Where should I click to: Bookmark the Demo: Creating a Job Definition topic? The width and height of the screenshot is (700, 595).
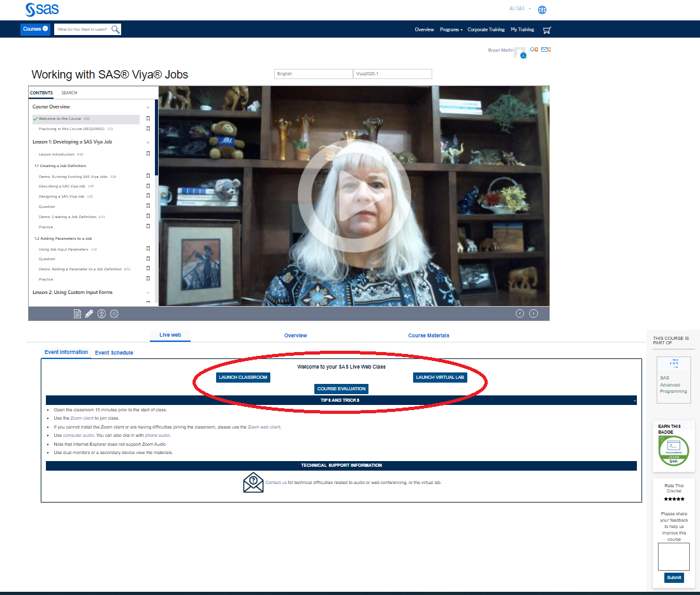tap(148, 216)
